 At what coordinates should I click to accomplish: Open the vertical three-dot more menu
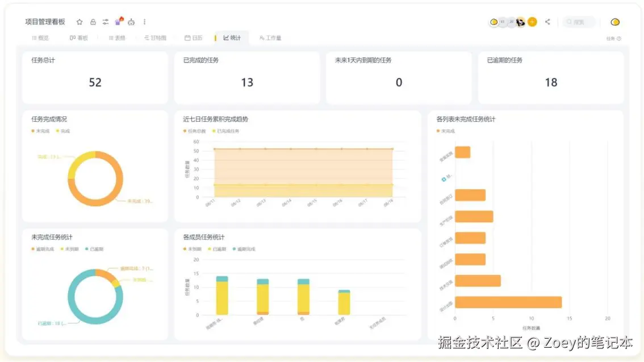pyautogui.click(x=145, y=22)
